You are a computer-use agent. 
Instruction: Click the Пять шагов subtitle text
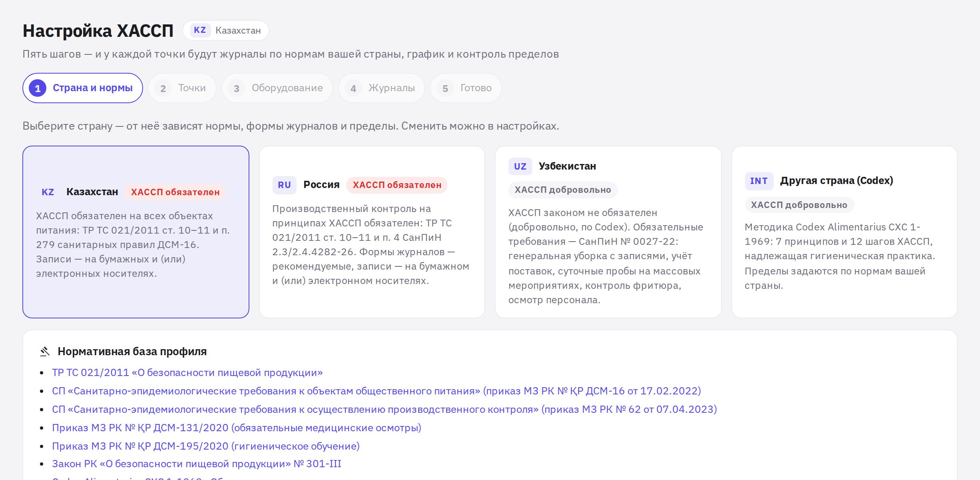[x=291, y=54]
